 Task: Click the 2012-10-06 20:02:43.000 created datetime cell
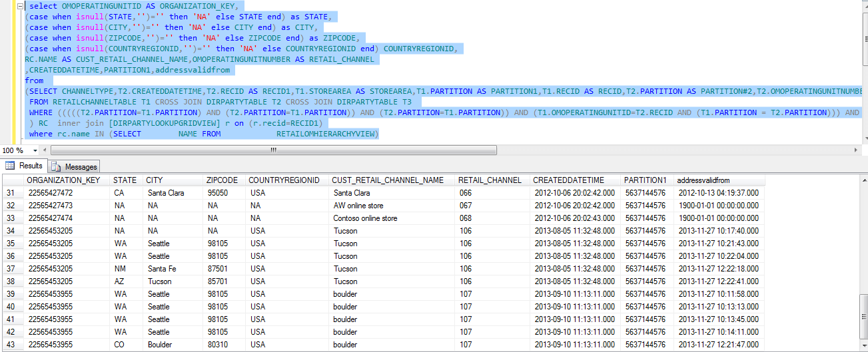576,218
